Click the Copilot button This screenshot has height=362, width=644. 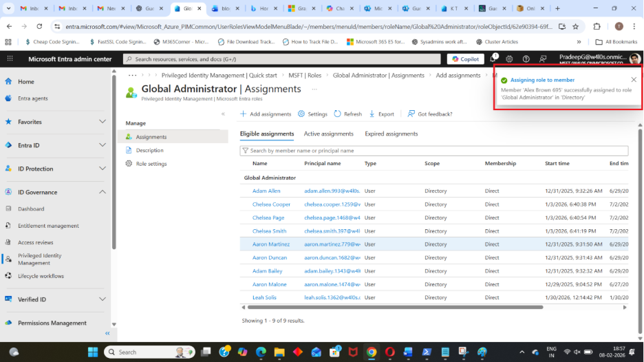tap(465, 59)
